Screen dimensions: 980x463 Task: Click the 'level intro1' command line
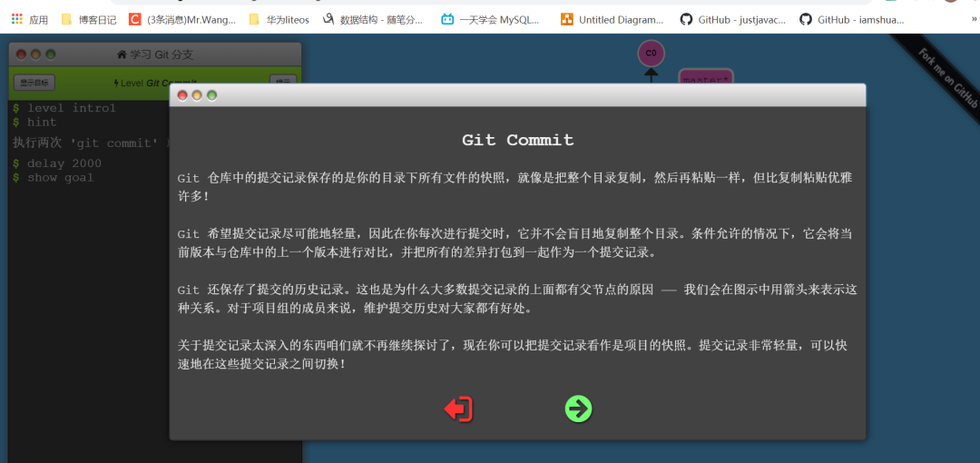pos(64,108)
